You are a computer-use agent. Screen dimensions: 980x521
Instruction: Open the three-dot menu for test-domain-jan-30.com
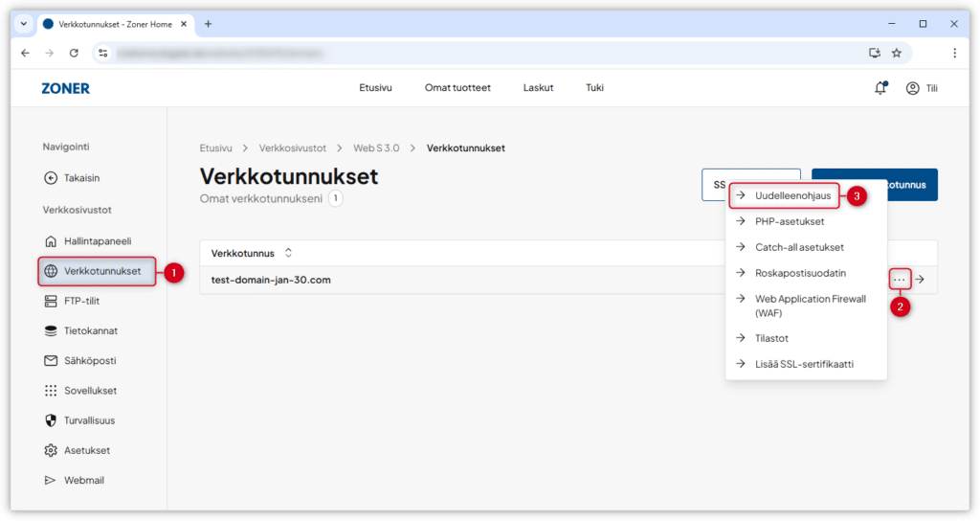coord(900,280)
